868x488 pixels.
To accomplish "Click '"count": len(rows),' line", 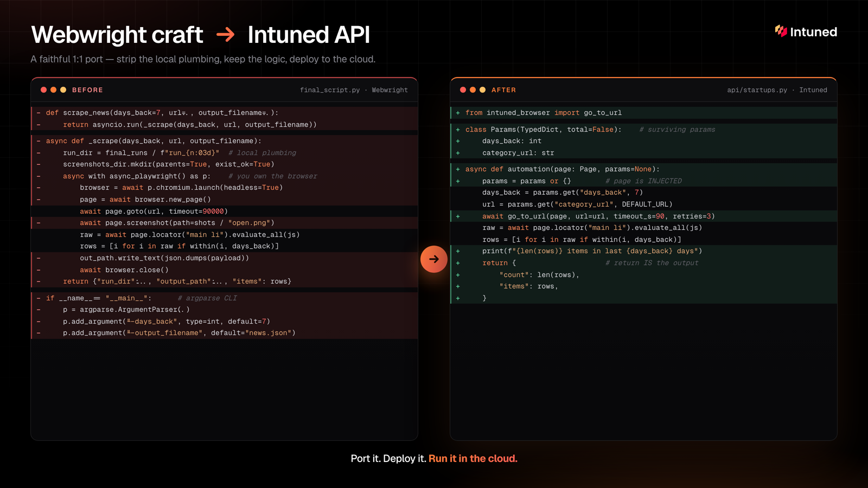I will click(x=644, y=275).
